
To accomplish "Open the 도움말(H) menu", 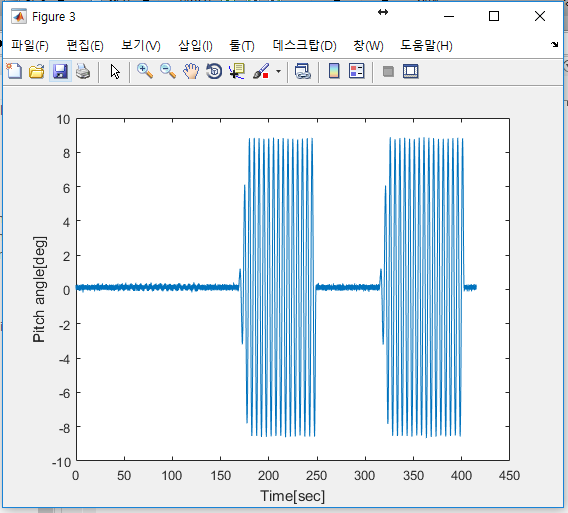I will pos(426,46).
